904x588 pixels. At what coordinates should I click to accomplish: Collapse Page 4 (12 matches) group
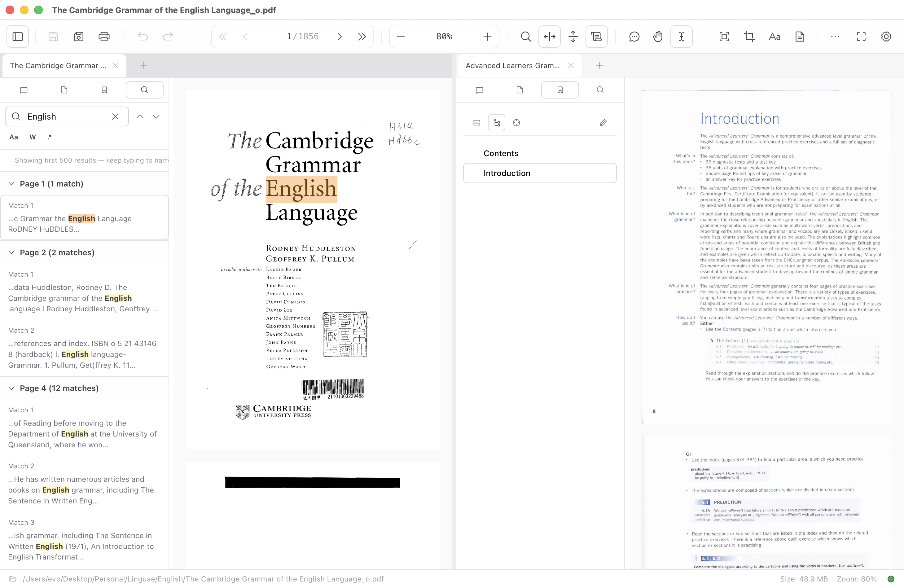pos(11,388)
